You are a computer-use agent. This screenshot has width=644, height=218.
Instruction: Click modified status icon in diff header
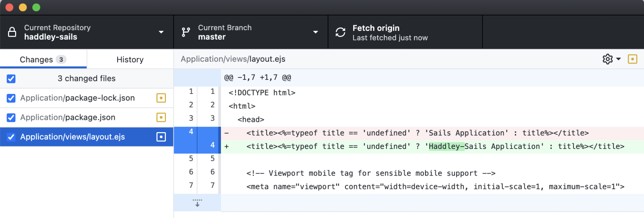coord(632,59)
